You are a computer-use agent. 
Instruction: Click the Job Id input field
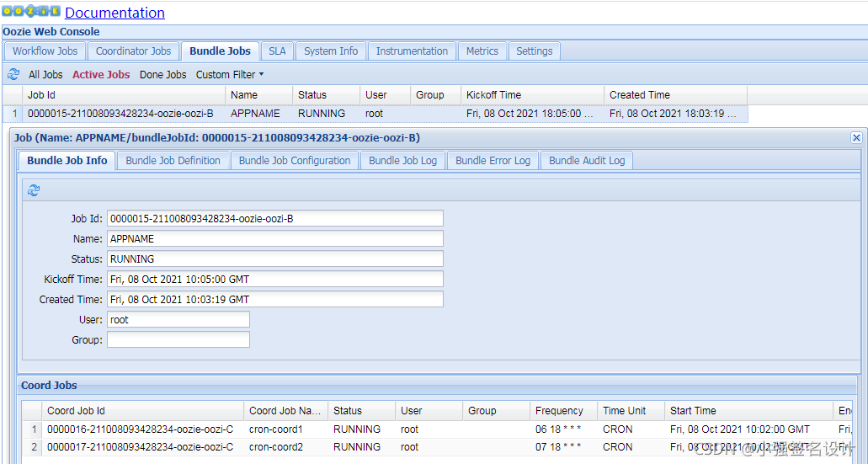pos(275,219)
